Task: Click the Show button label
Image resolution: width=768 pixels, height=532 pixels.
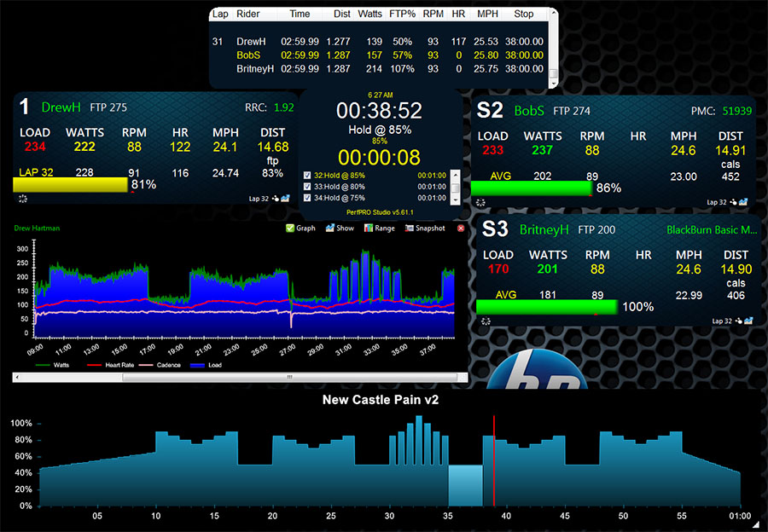Action: 345,228
